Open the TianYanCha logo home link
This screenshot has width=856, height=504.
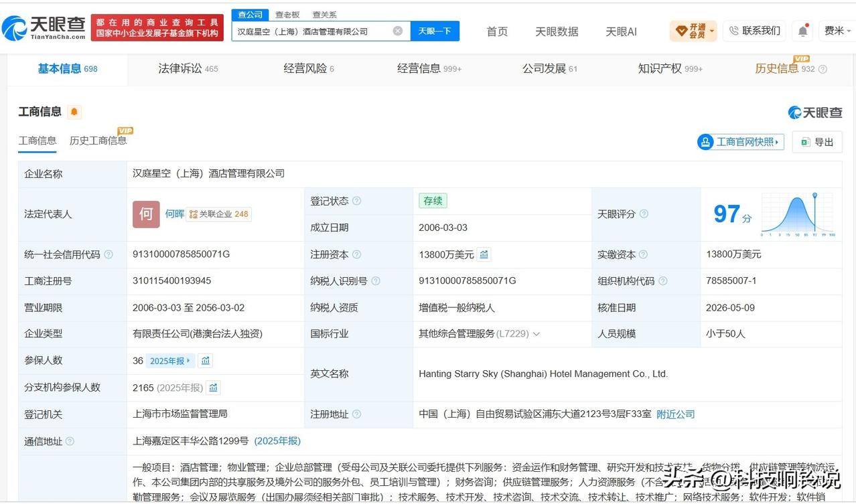(x=44, y=28)
